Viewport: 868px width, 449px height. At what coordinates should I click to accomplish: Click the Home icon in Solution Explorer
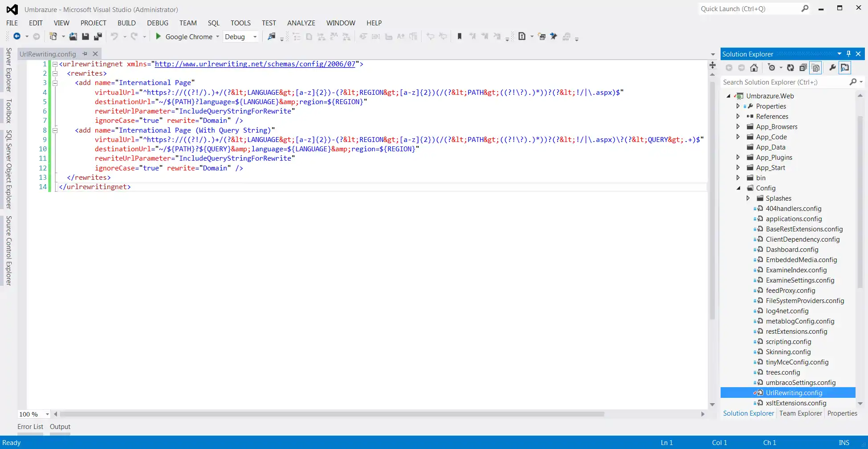pyautogui.click(x=754, y=68)
